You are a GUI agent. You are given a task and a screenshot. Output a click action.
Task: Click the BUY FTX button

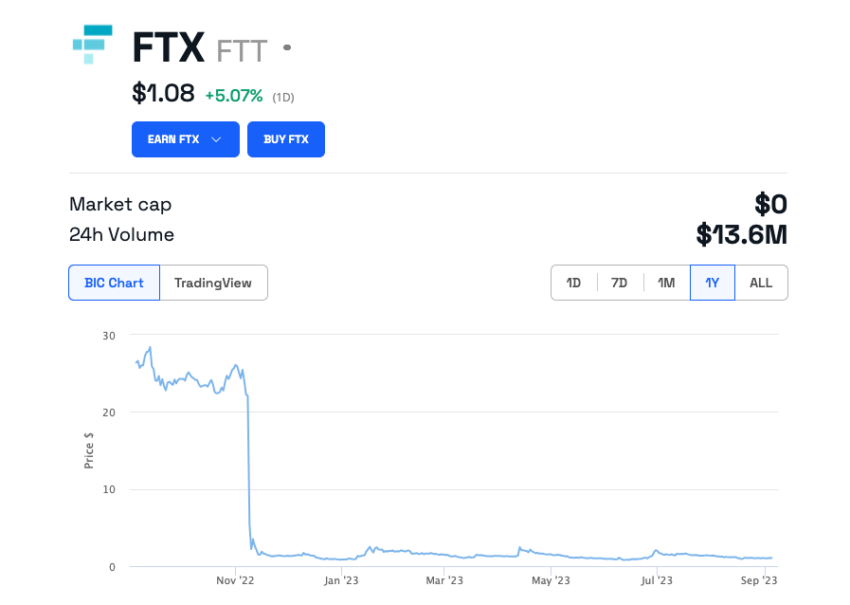click(x=286, y=139)
